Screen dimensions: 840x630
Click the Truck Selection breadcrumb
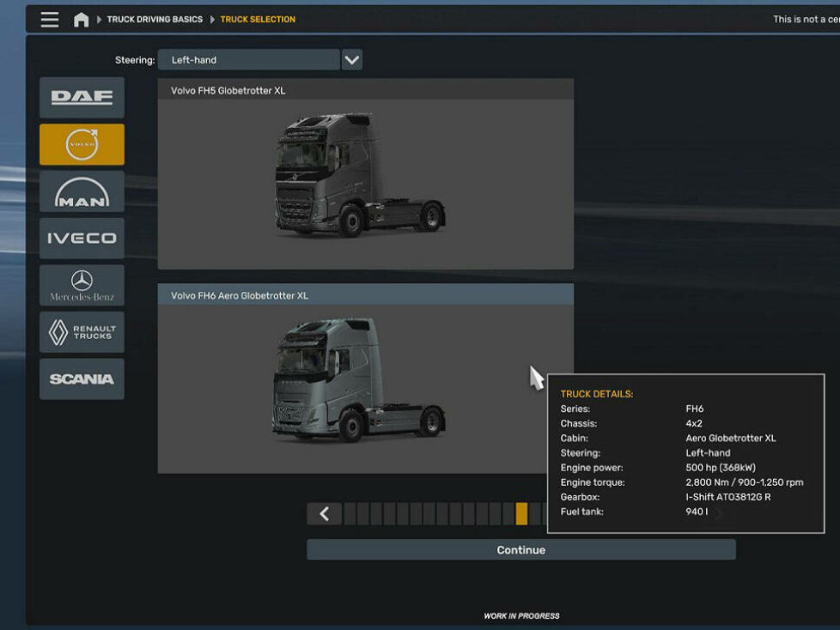258,19
